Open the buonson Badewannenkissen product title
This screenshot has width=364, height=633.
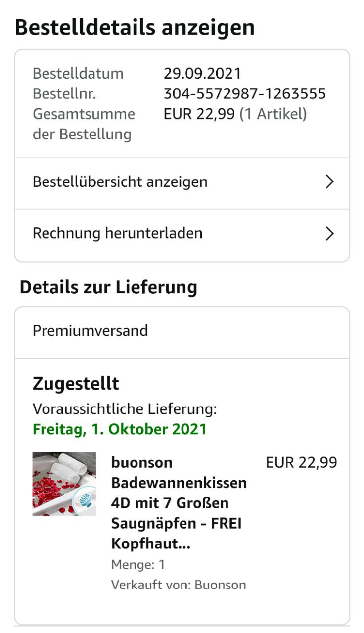179,503
